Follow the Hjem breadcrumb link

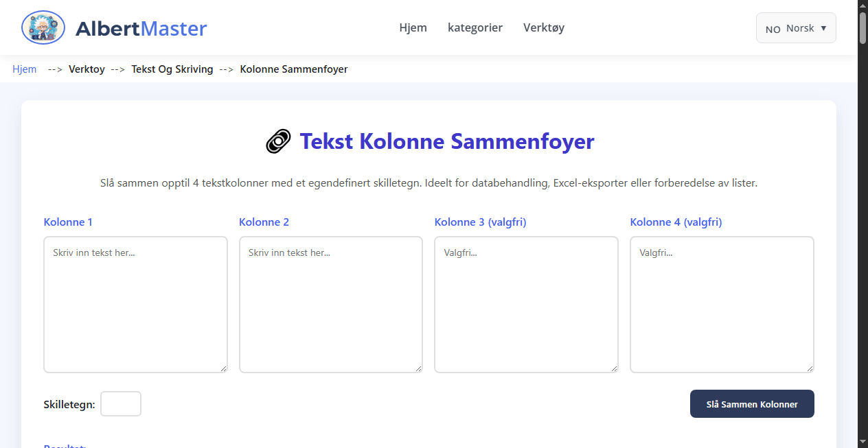pyautogui.click(x=24, y=69)
